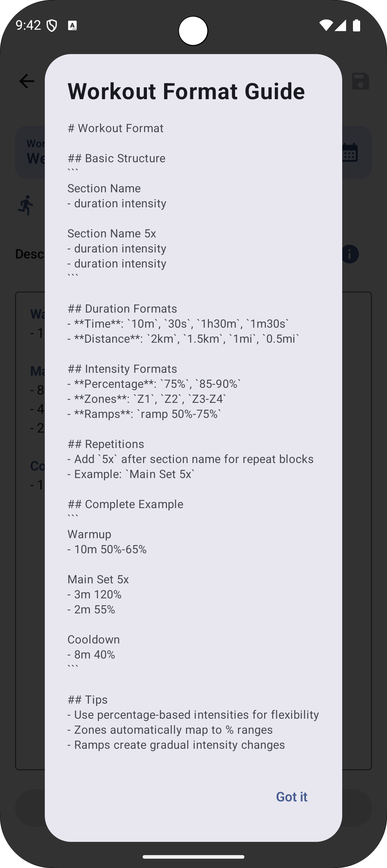
Task: Tap the '## Duration Formats' heading
Action: click(x=122, y=309)
